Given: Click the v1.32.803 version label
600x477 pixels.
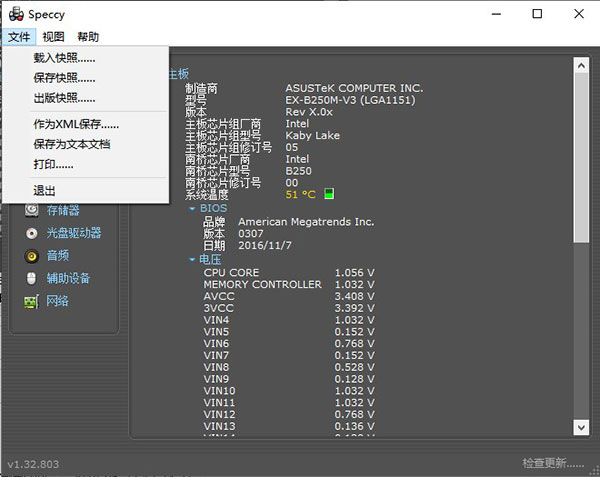Looking at the screenshot, I should point(33,464).
